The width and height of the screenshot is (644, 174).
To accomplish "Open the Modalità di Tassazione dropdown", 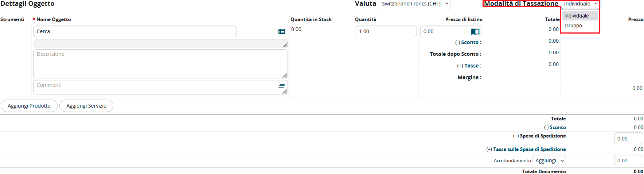I will point(580,4).
